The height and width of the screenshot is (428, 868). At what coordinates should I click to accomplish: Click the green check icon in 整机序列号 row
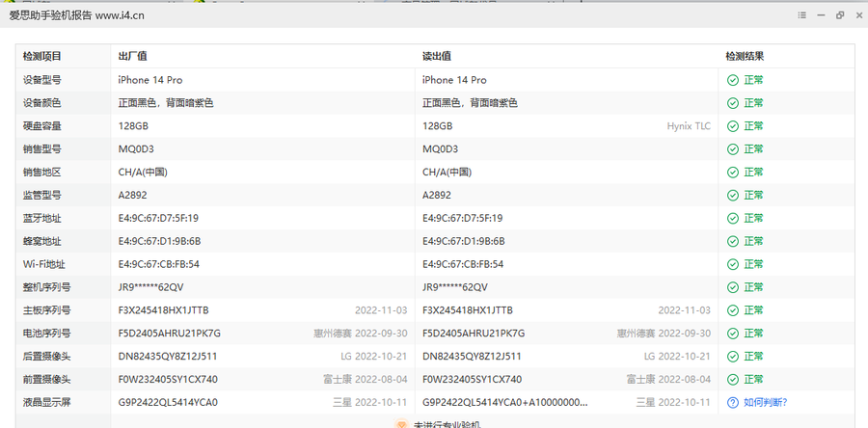(x=733, y=287)
